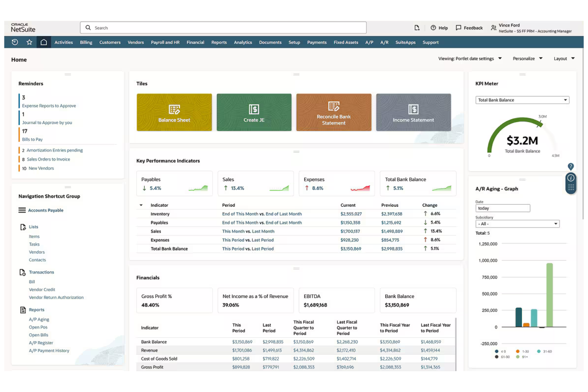Image resolution: width=588 pixels, height=392 pixels.
Task: Open the Bills to Pay reminder
Action: tap(32, 139)
